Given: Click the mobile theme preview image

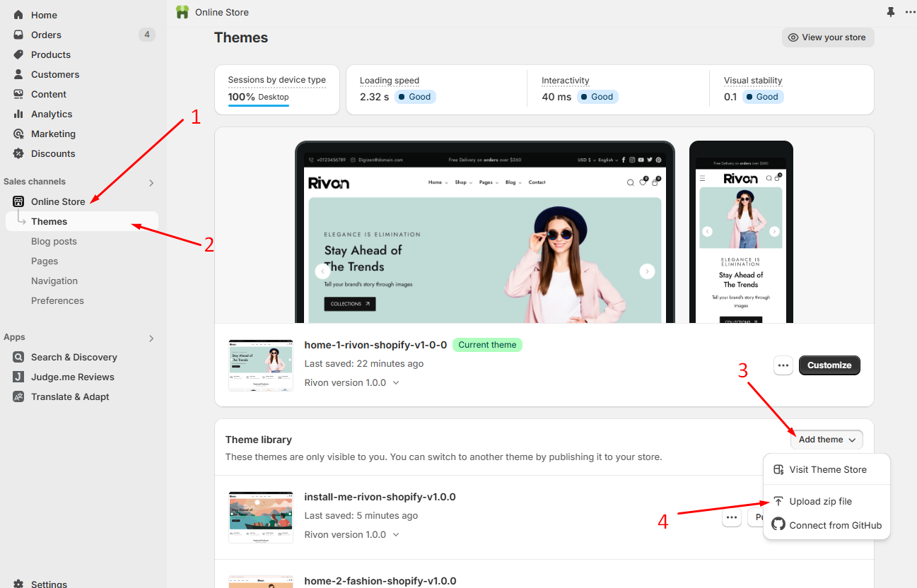Looking at the screenshot, I should (741, 232).
